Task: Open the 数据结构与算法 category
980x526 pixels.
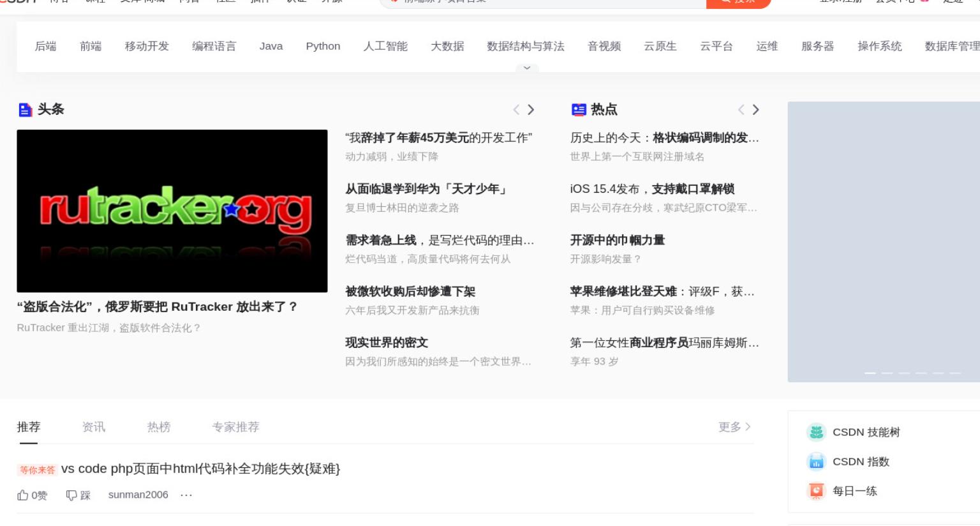Action: [526, 46]
